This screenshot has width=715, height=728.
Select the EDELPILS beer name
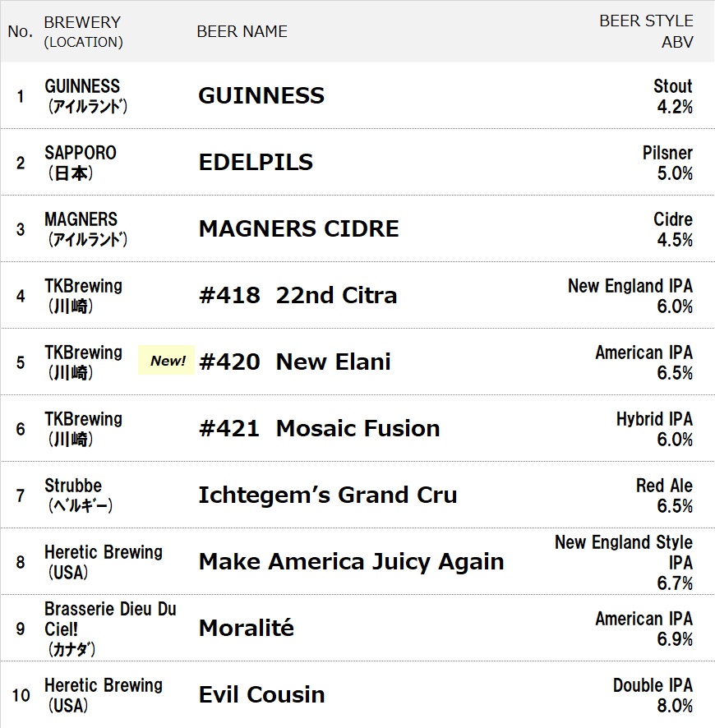click(x=256, y=162)
